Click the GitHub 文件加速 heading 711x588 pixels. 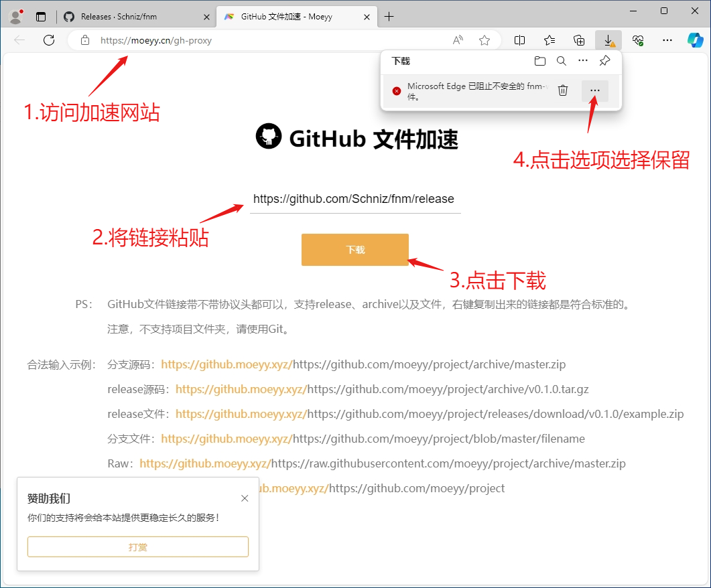(x=374, y=139)
